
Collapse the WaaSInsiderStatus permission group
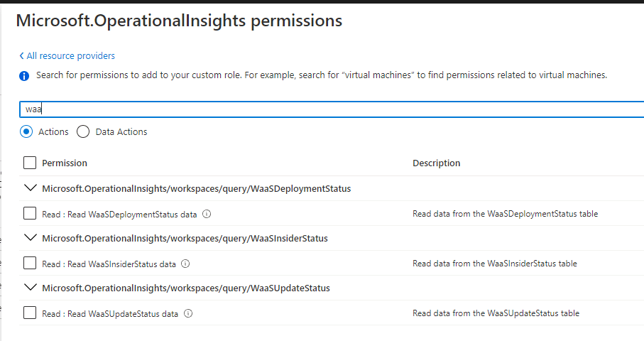click(x=31, y=238)
